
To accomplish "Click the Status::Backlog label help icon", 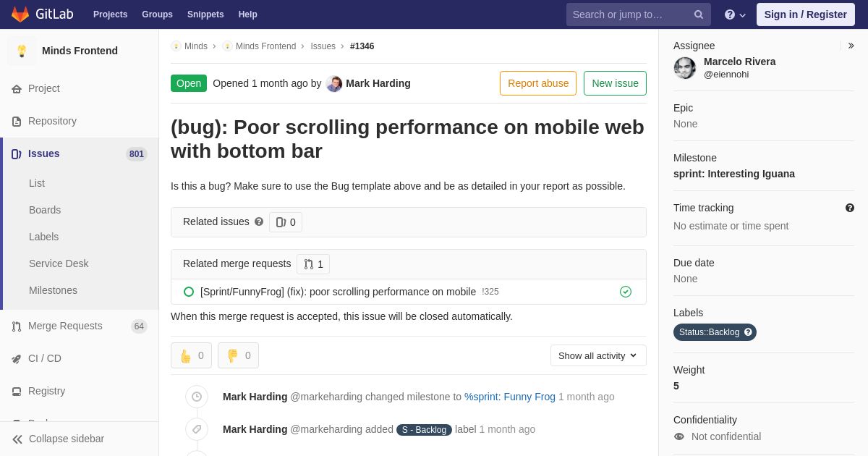I will pos(748,332).
